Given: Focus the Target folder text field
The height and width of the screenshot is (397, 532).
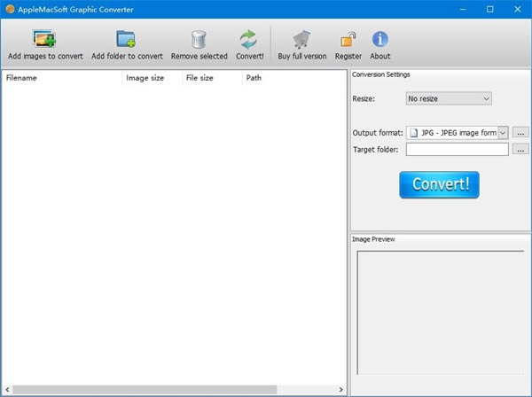Looking at the screenshot, I should pos(457,149).
